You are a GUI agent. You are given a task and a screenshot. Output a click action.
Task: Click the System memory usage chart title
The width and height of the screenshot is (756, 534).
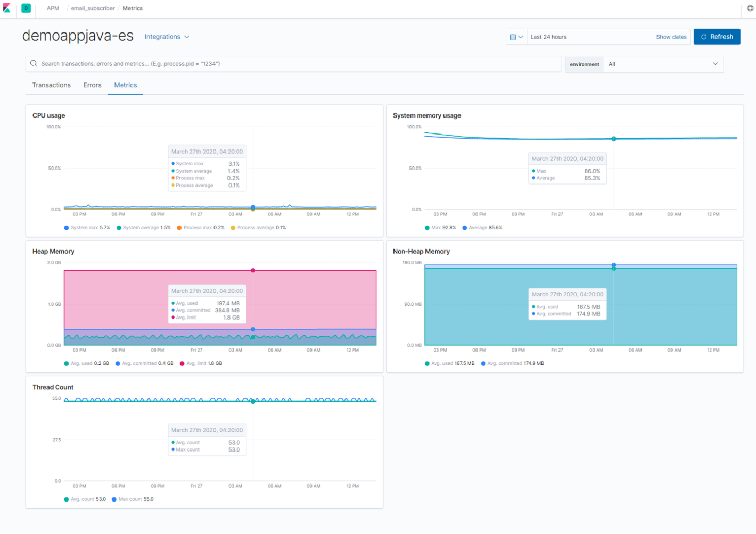(x=427, y=115)
